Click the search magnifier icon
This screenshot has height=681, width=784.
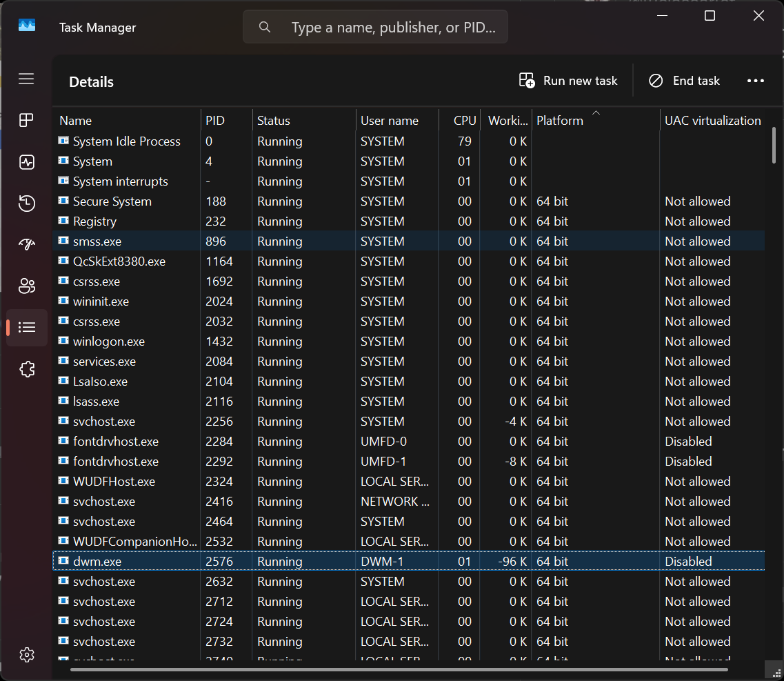pos(265,27)
